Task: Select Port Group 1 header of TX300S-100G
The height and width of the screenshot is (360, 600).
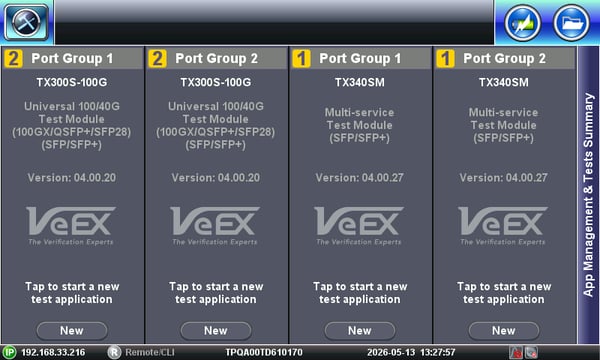Action: [x=72, y=59]
